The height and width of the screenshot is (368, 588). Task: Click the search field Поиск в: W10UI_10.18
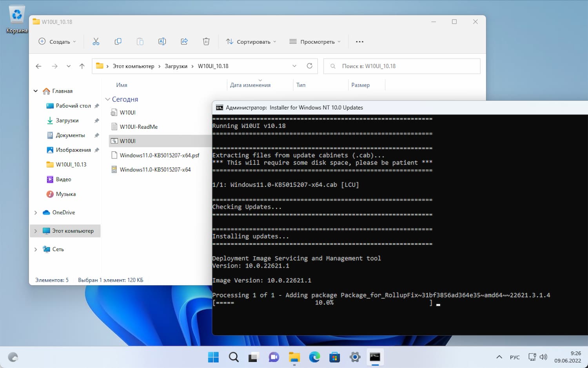(x=402, y=66)
